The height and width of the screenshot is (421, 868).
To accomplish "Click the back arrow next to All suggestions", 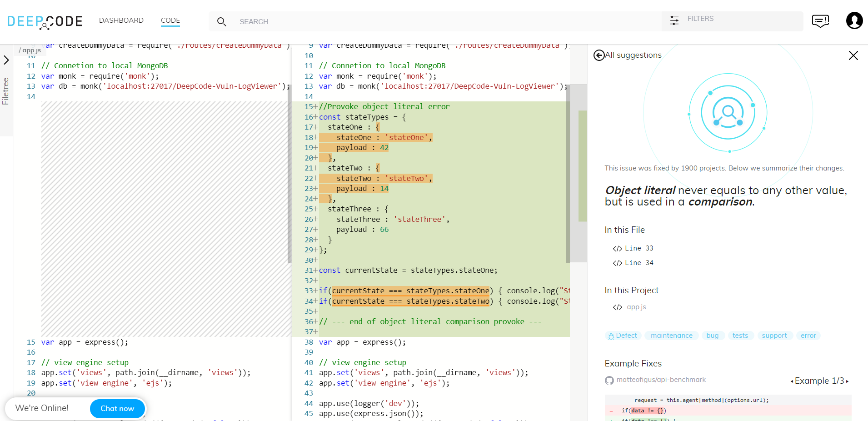I will (x=599, y=55).
